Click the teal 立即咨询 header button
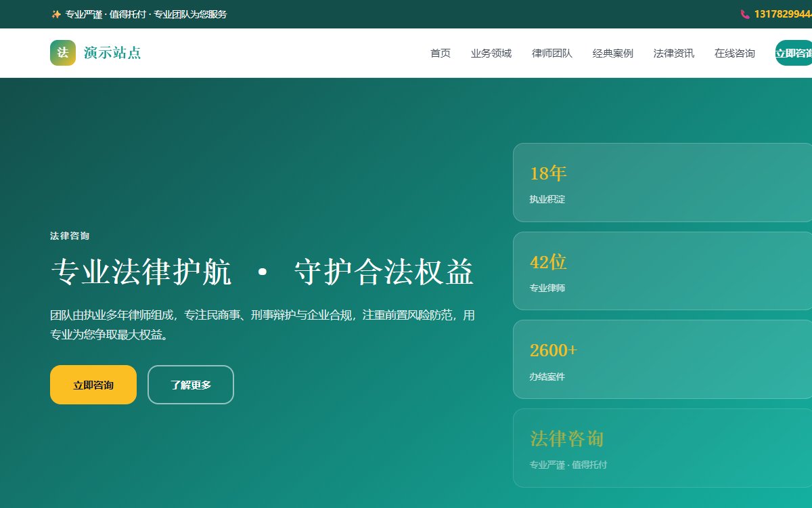Viewport: 812px width, 508px height. coord(794,53)
